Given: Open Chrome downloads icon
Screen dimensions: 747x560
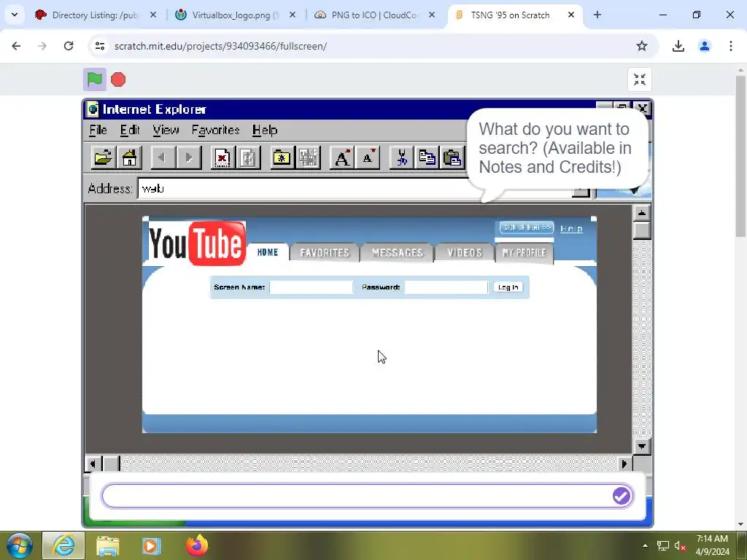Looking at the screenshot, I should tap(678, 46).
